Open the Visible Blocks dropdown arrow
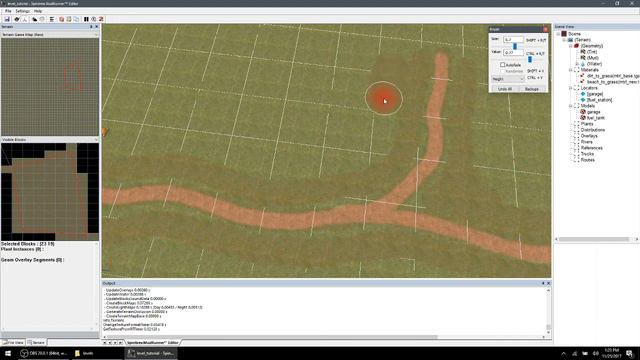 point(96,140)
